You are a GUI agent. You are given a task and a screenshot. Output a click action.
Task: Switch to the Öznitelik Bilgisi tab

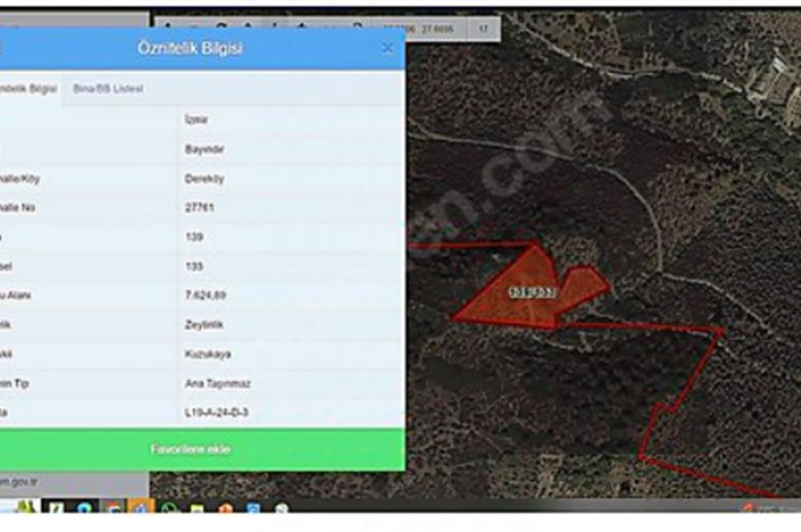pos(24,89)
